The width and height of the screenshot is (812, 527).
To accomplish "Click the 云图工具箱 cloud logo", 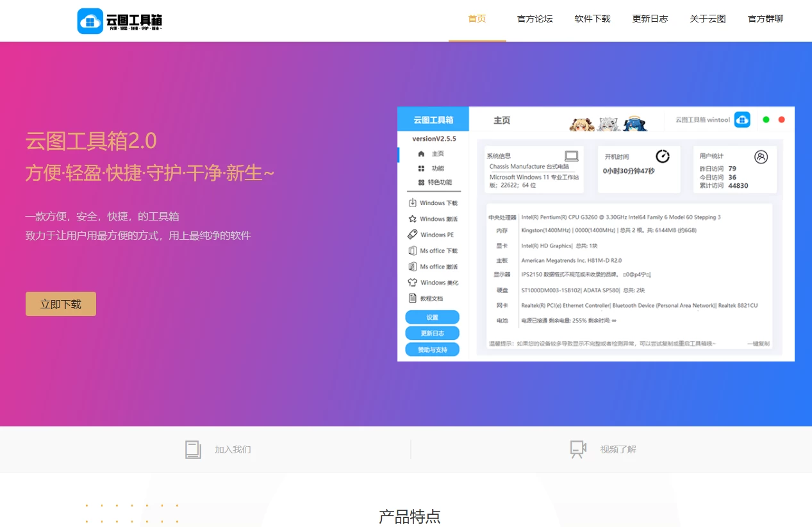I will tap(90, 21).
